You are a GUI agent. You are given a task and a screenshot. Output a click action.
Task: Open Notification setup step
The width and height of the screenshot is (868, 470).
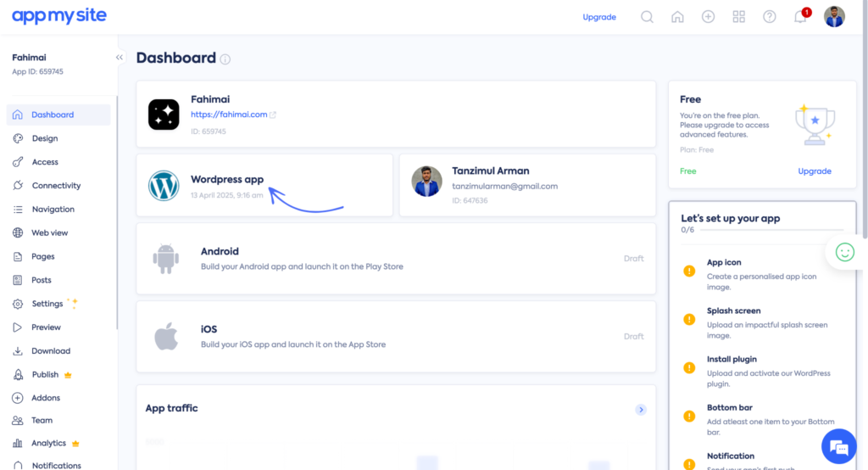[762, 461]
